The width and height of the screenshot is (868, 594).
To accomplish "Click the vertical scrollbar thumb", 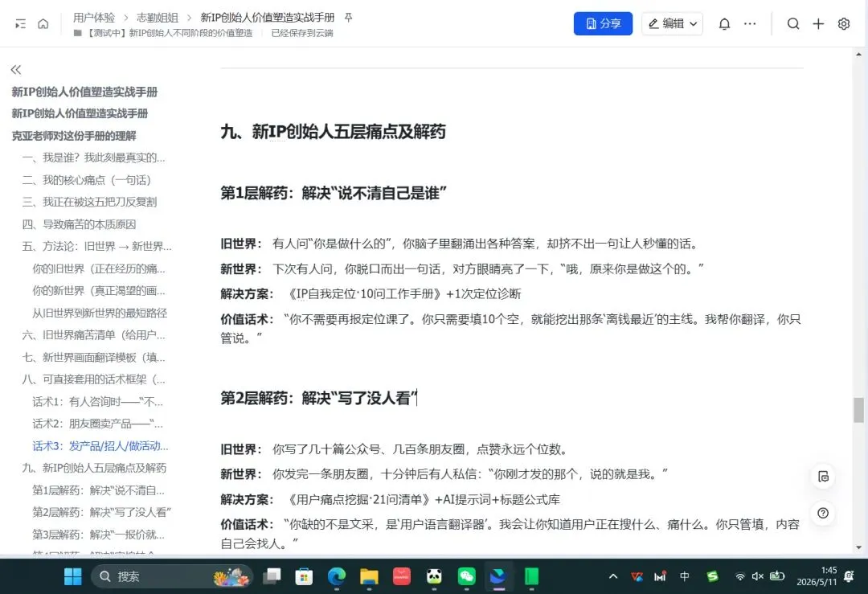I will 858,410.
